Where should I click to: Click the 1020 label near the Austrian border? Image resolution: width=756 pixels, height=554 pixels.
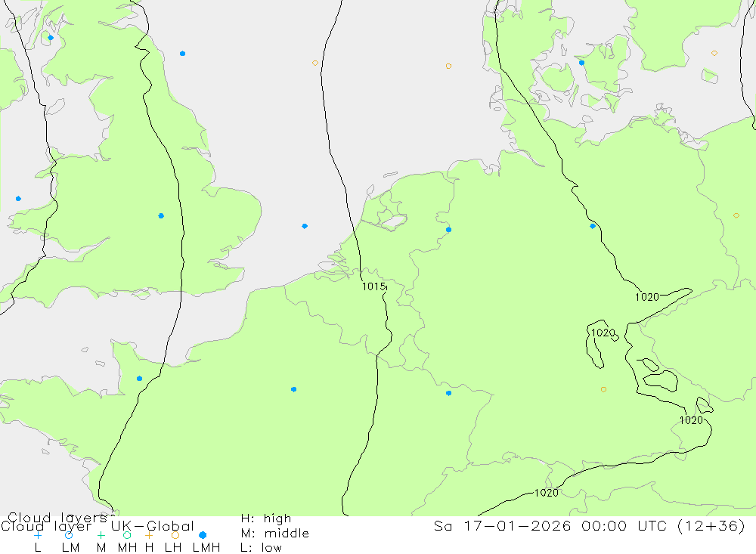(x=691, y=420)
